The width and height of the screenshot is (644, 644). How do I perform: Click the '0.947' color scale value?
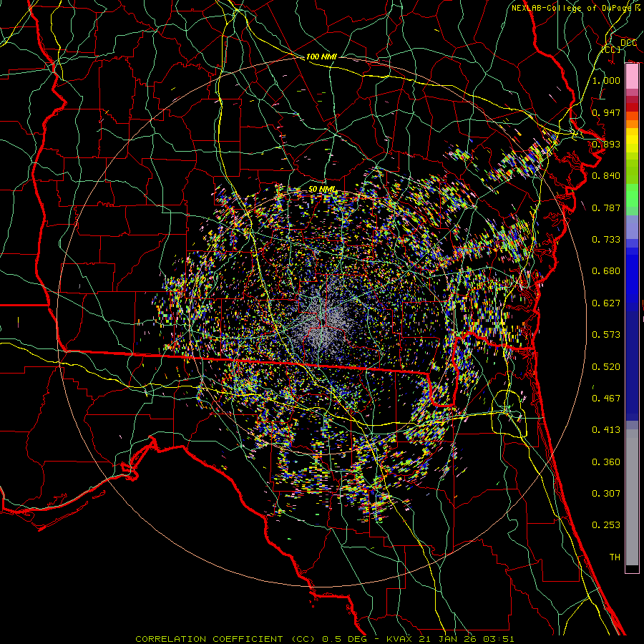click(x=606, y=112)
